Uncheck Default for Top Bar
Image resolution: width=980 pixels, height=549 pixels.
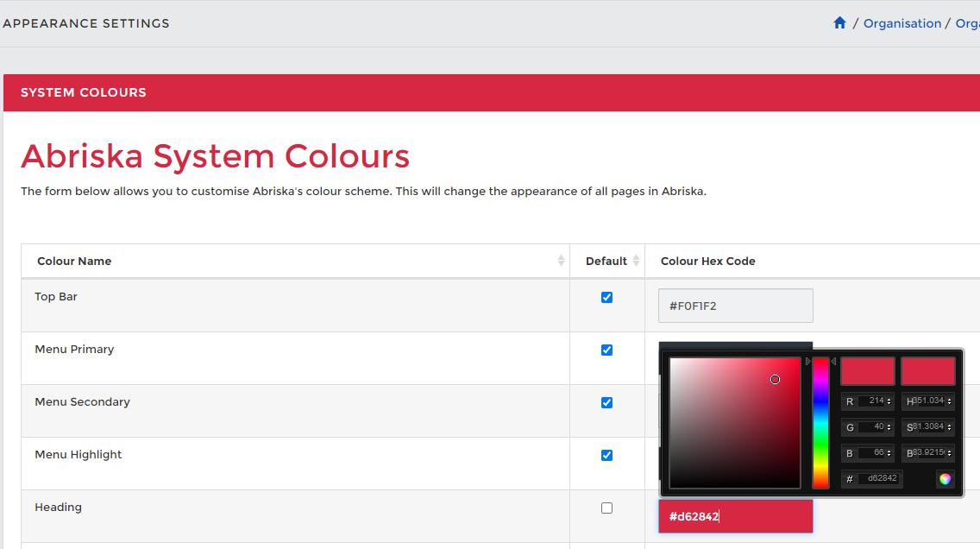click(x=606, y=298)
